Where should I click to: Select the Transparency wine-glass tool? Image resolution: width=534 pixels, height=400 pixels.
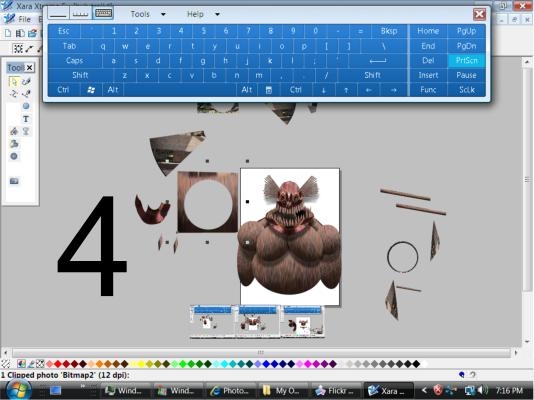(26, 131)
